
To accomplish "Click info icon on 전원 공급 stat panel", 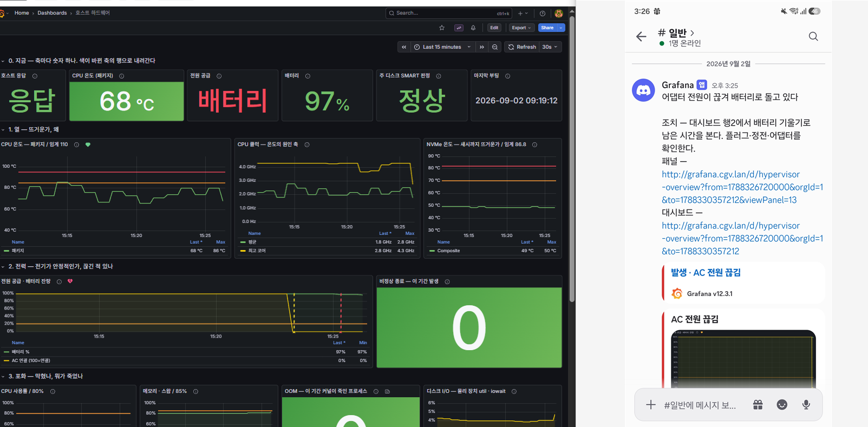I will click(219, 76).
